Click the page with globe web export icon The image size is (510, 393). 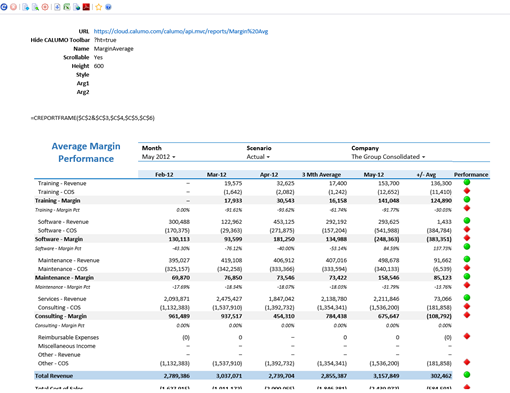tap(76, 7)
